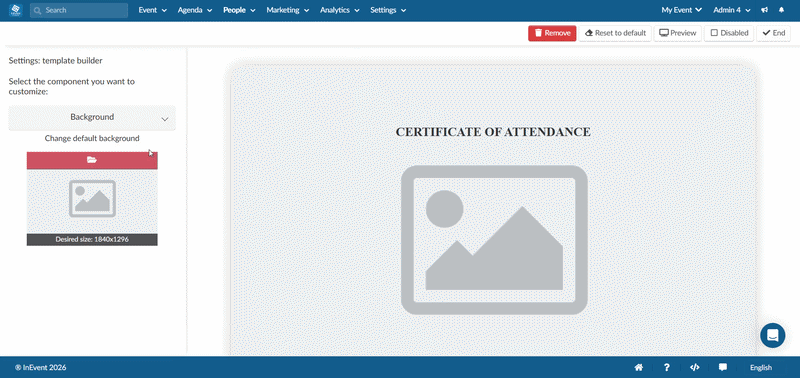Click the home icon in footer
This screenshot has width=800, height=378.
[638, 367]
